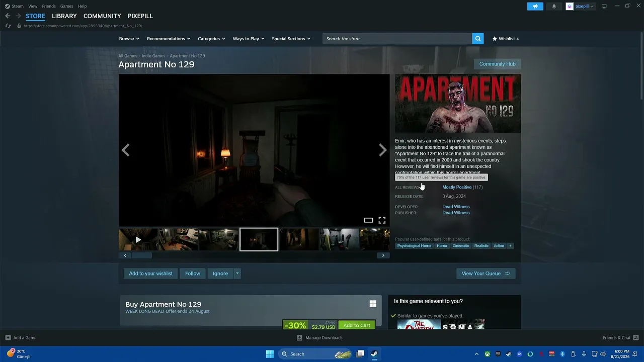
Task: Open the Steam app from the taskbar
Action: (374, 354)
